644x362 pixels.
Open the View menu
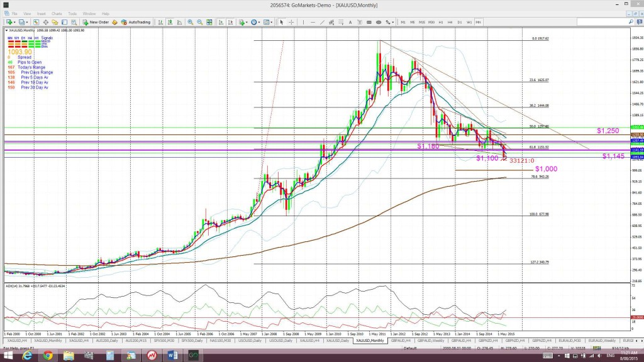(27, 14)
